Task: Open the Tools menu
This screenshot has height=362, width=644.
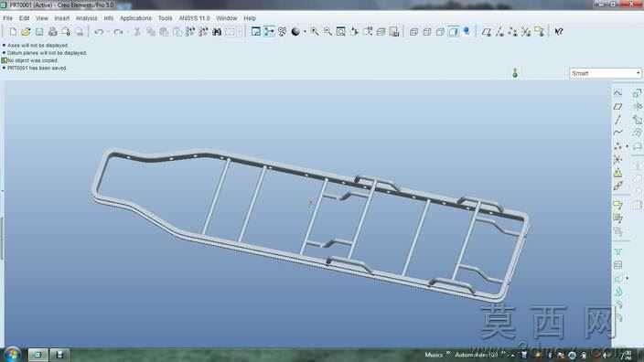Action: (x=165, y=18)
